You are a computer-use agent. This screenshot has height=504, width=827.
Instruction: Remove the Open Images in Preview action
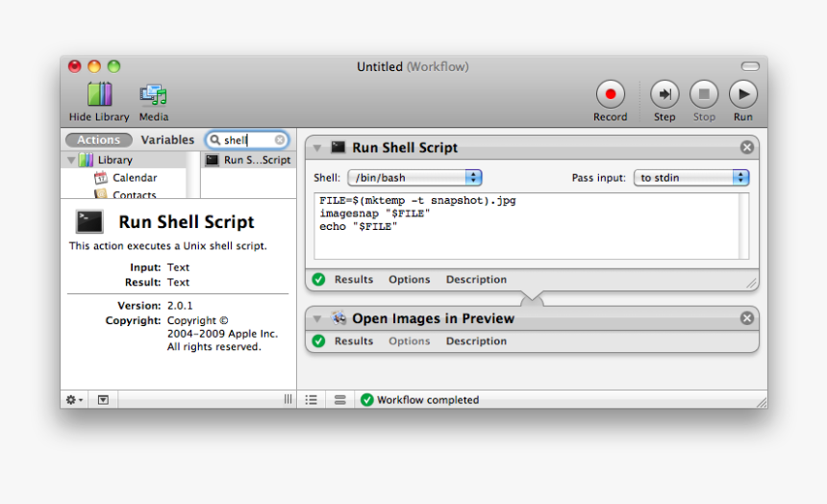(x=747, y=317)
